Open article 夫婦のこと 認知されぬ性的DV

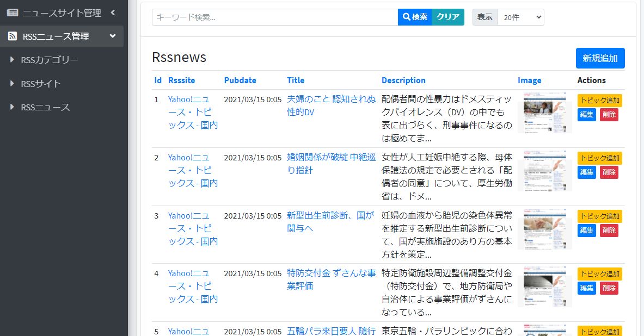(331, 106)
